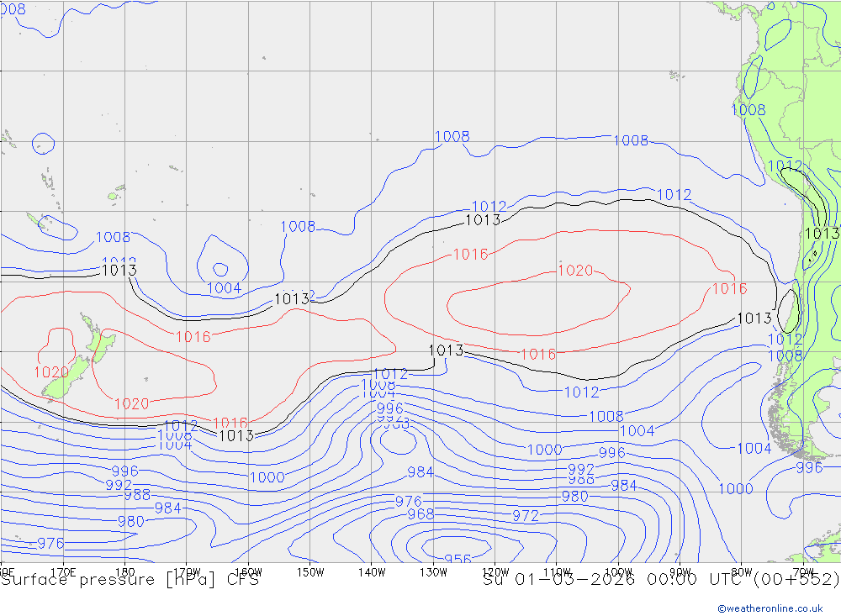This screenshot has width=841, height=616.
Task: Select the 150W longitude label
Action: click(310, 572)
